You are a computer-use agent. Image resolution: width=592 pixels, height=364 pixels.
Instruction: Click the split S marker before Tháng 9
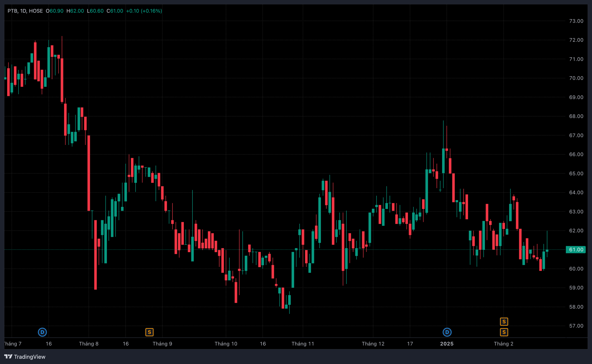click(149, 332)
